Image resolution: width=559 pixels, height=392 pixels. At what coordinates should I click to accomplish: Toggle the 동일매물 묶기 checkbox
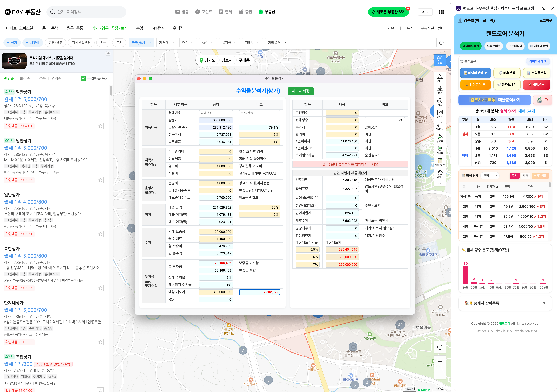coord(83,78)
